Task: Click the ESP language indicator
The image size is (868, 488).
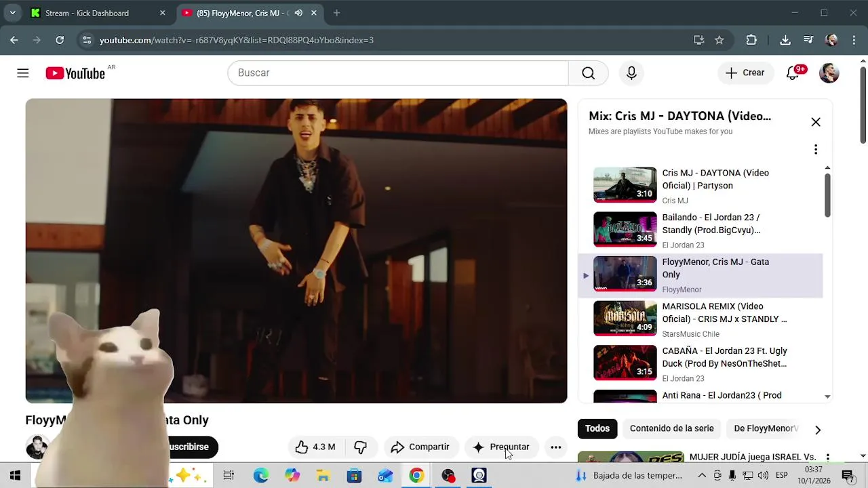Action: 781,476
